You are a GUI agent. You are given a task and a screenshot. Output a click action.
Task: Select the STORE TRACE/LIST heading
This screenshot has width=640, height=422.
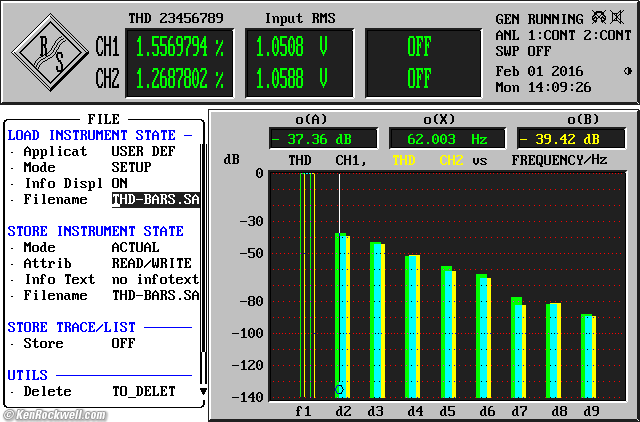pos(71,327)
